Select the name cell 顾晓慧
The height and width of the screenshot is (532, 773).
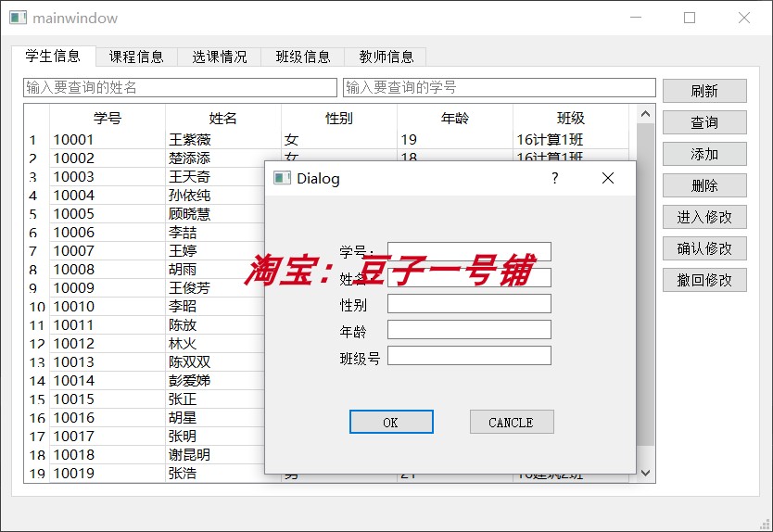pos(215,214)
